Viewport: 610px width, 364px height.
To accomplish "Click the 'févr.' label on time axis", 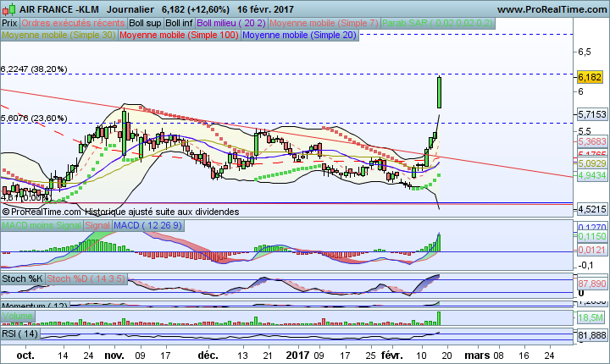I will point(393,355).
